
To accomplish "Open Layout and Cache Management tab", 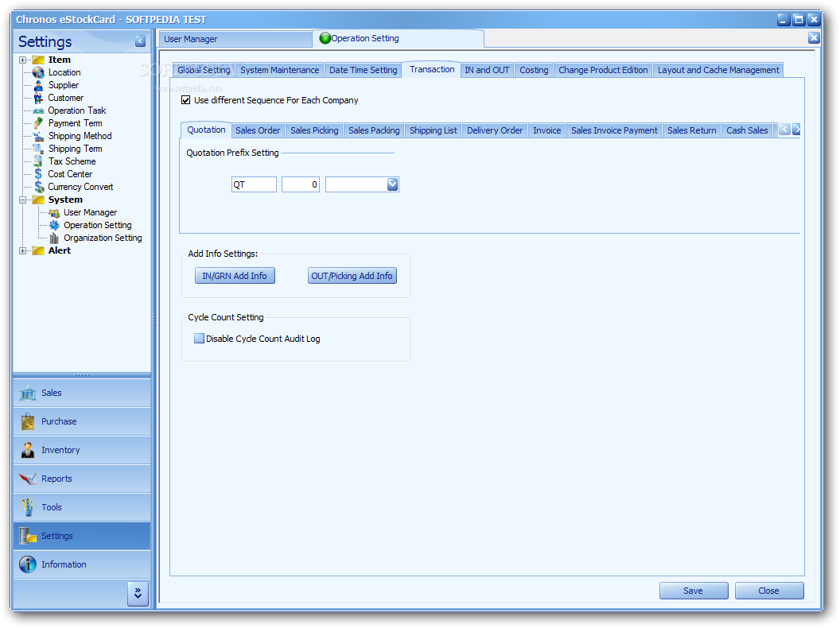I will (x=718, y=70).
